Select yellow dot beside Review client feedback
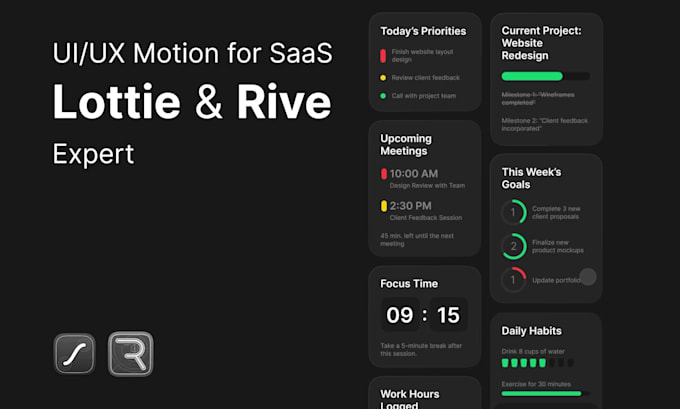680x409 pixels. (x=383, y=78)
